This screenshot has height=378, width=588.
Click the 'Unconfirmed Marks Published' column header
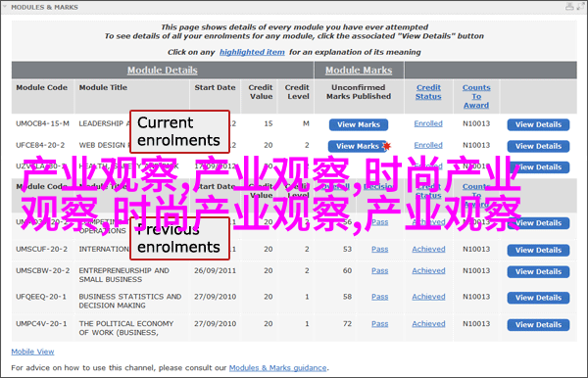pos(359,92)
